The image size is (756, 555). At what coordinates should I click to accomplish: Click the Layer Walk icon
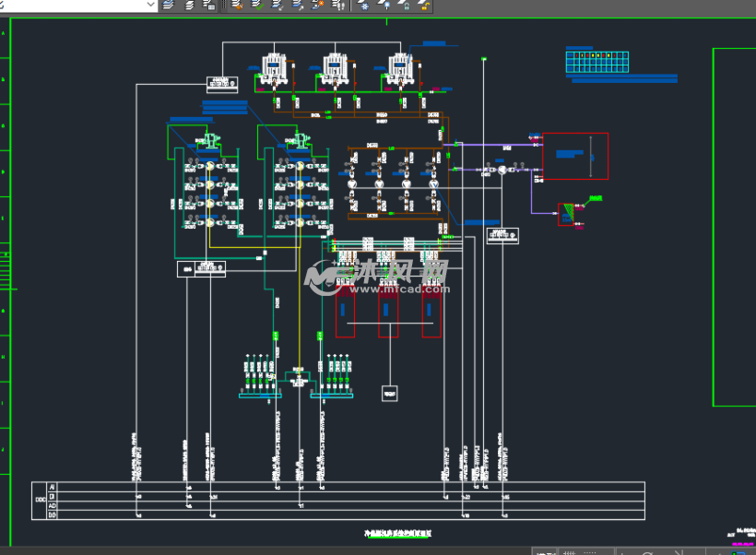(337, 5)
